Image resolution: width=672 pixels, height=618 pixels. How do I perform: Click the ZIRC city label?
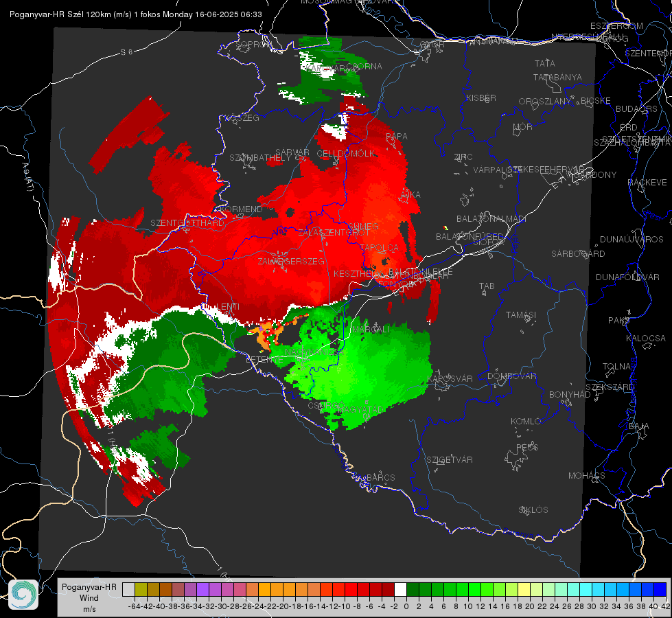pyautogui.click(x=463, y=157)
